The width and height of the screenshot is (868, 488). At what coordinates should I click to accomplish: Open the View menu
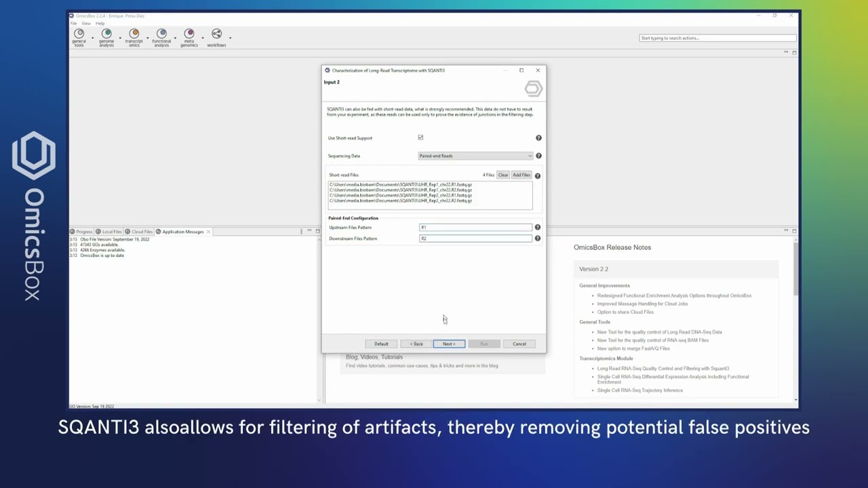[x=86, y=23]
